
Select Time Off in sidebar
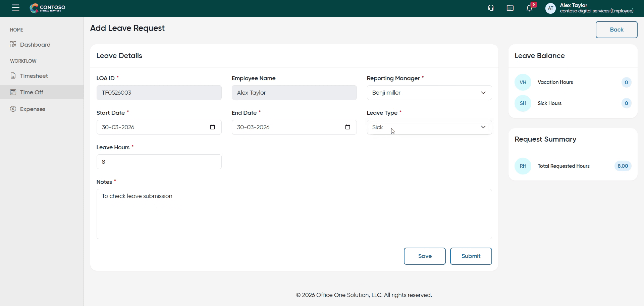(x=32, y=92)
